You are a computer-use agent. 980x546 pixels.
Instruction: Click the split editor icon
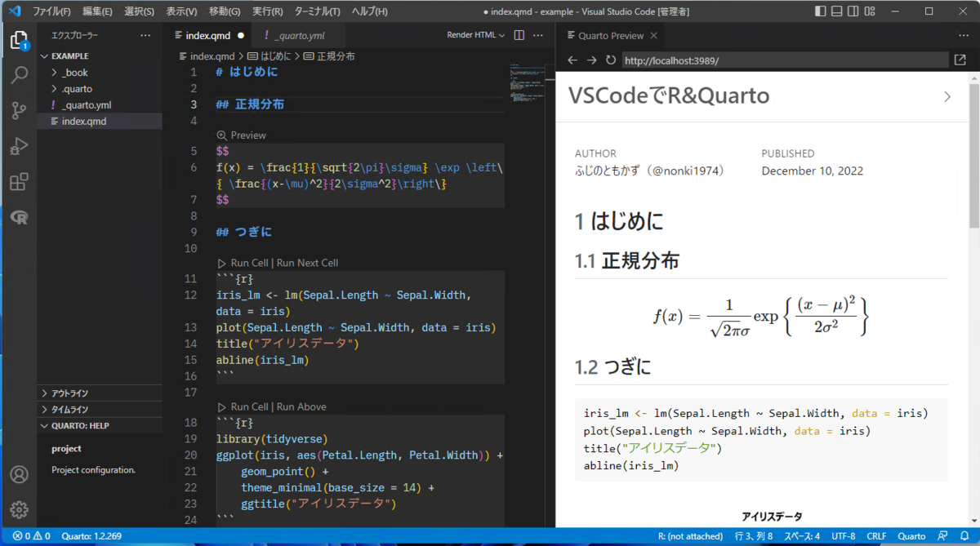[519, 36]
